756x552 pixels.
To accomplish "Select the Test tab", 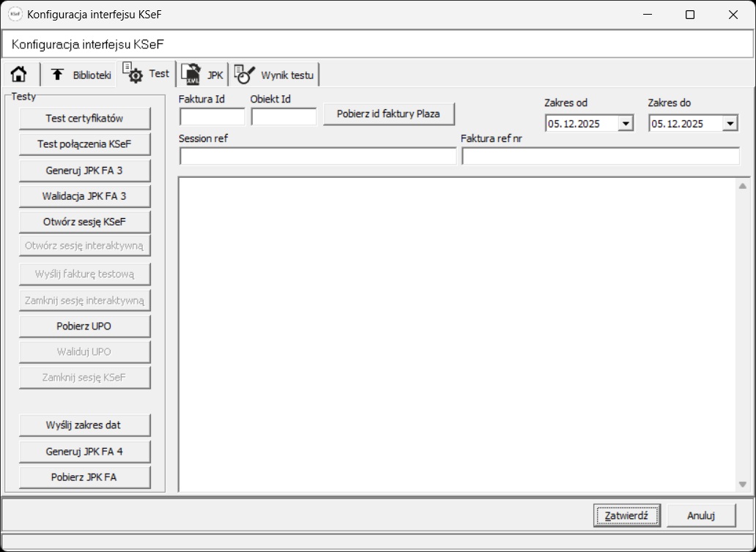I will [x=146, y=74].
